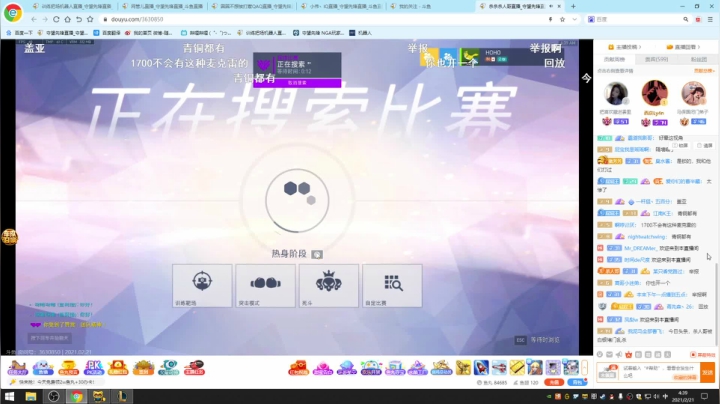
Task: Open File Explorer from the taskbar
Action: [31, 396]
